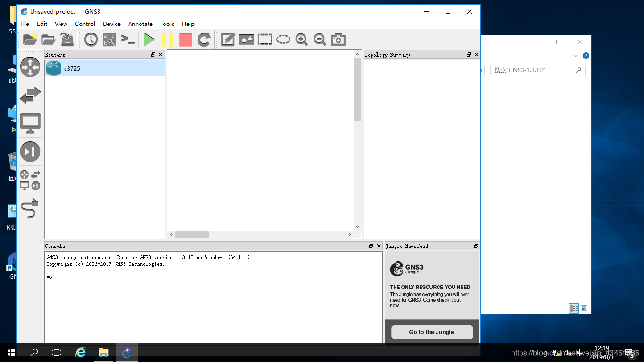Undock the Jungle Newsfeed panel
Screen dimensions: 644x362
point(476,246)
